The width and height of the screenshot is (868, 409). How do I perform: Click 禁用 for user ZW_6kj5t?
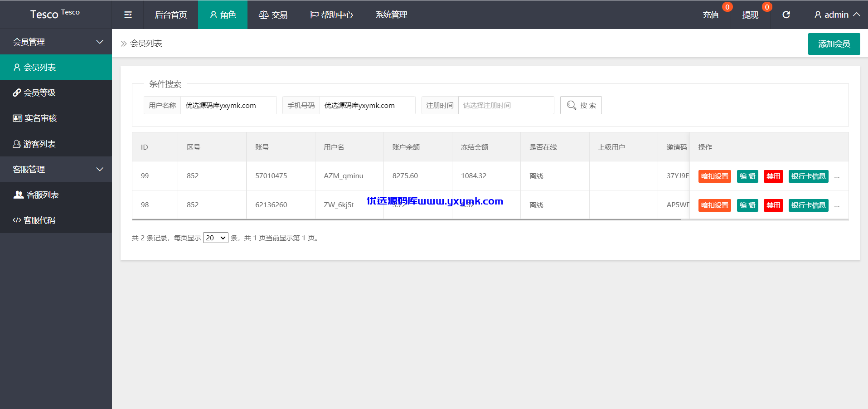773,205
